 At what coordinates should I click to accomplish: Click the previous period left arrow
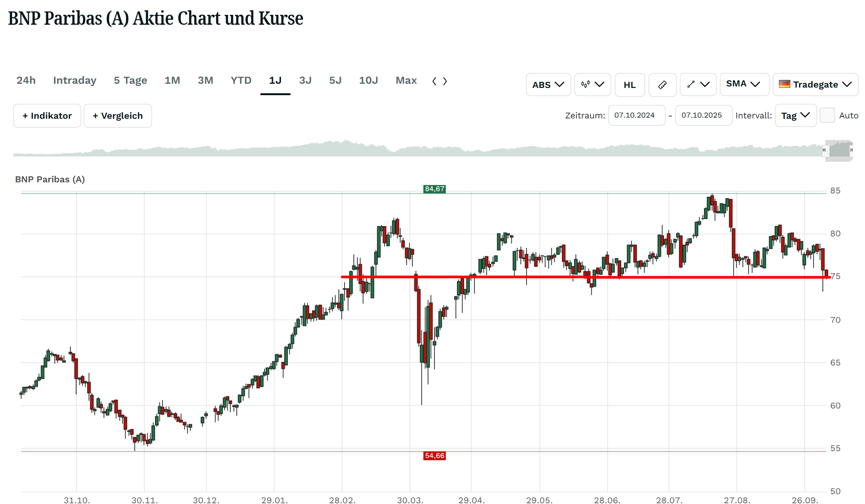(x=434, y=81)
